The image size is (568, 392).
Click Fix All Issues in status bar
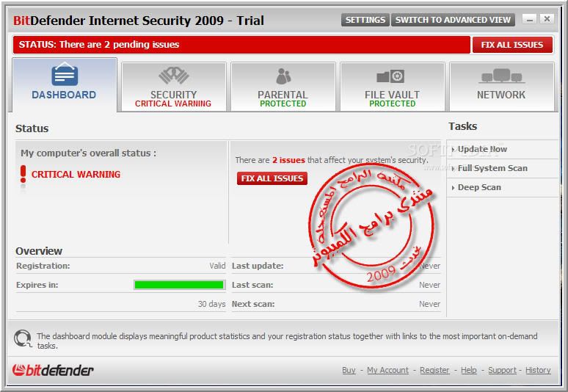pos(512,45)
